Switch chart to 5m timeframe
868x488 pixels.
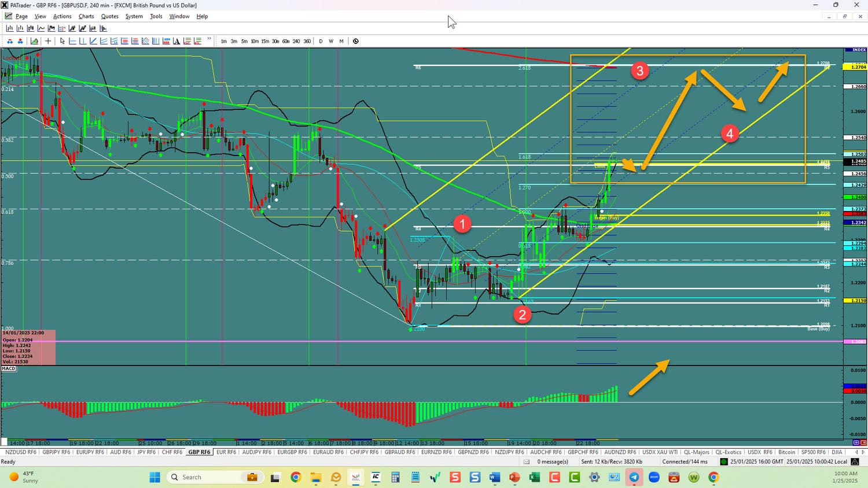pyautogui.click(x=244, y=41)
